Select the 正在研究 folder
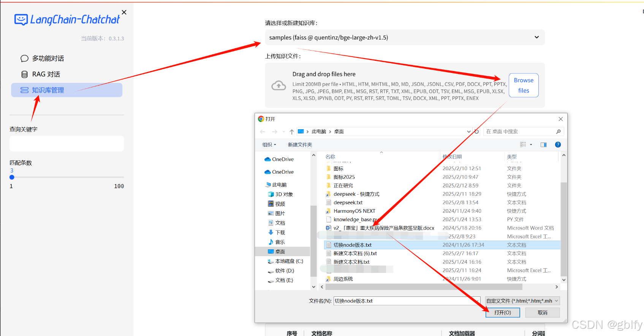The height and width of the screenshot is (336, 644). click(x=340, y=185)
